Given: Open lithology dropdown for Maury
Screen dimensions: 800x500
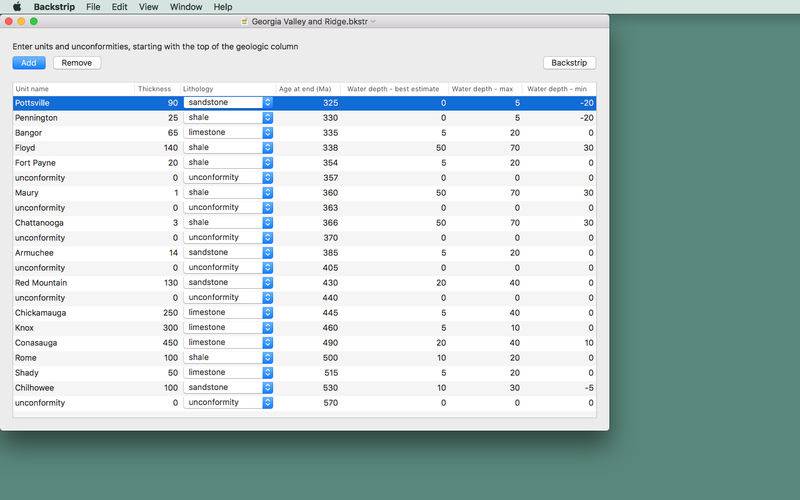Looking at the screenshot, I should pyautogui.click(x=268, y=192).
